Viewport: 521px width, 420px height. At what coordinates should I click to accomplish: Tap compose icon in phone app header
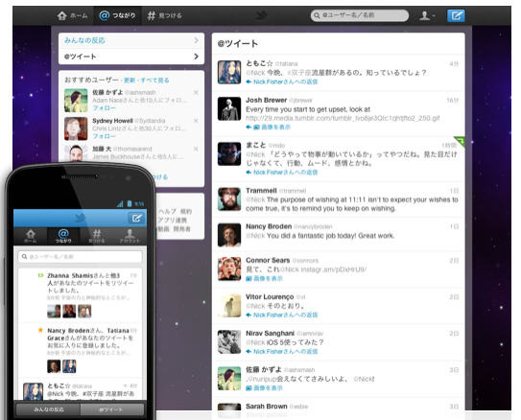coord(136,218)
